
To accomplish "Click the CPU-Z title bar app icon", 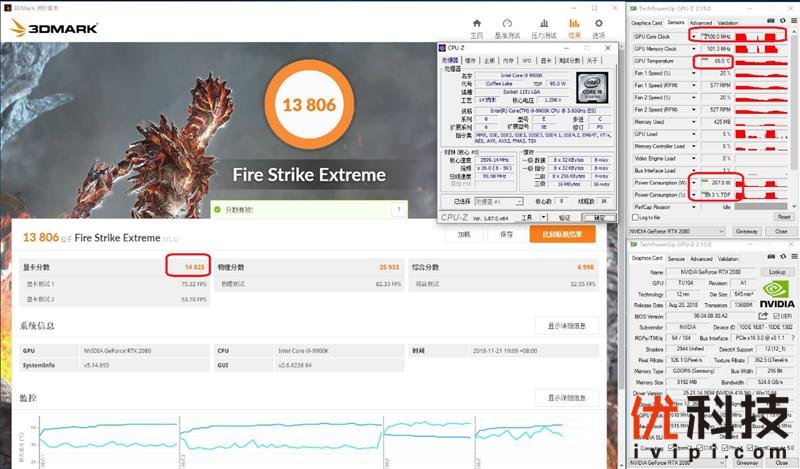I will (x=442, y=48).
